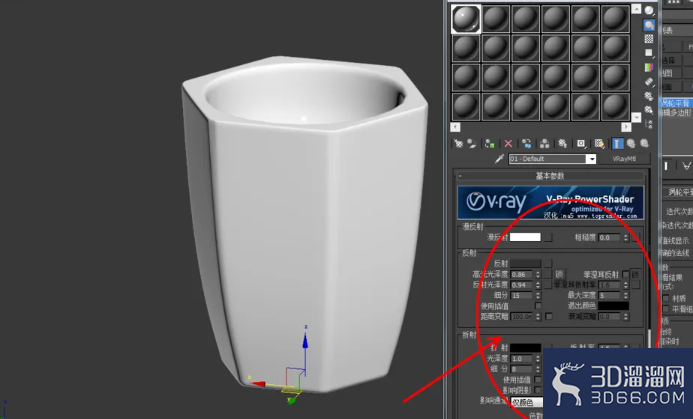Click sample slots scroll down arrow
The width and height of the screenshot is (693, 419).
tap(636, 117)
